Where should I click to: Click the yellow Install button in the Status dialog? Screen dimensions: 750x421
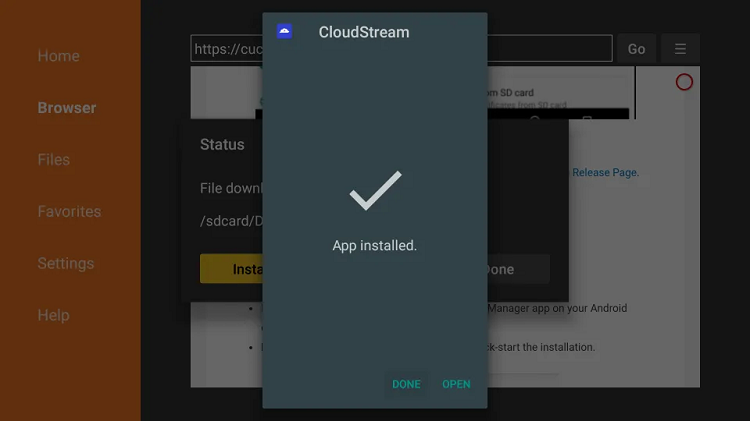click(231, 269)
